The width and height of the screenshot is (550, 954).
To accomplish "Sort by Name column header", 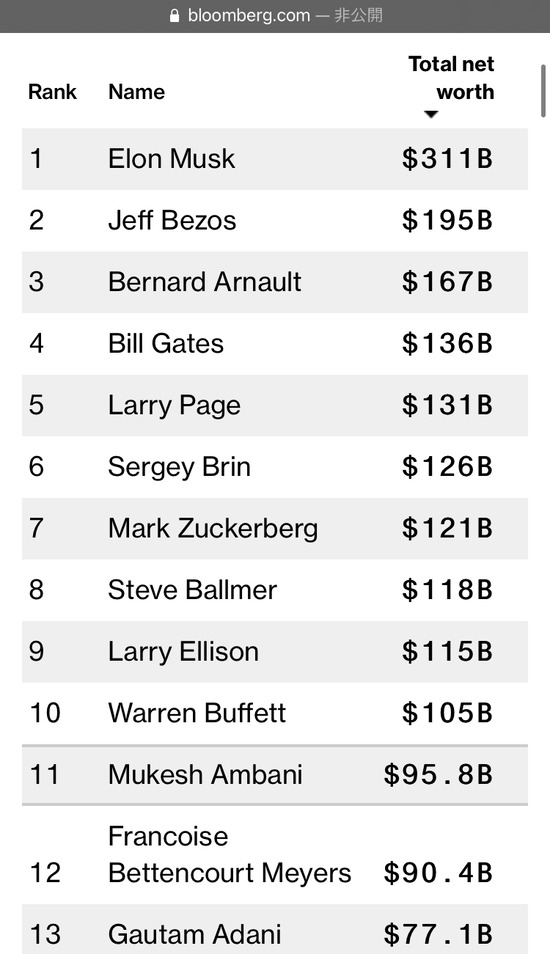I will (136, 92).
